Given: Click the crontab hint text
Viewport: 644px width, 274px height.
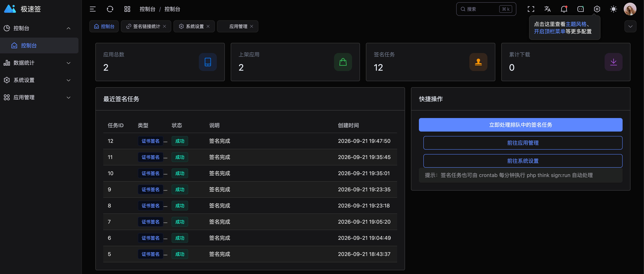Looking at the screenshot, I should [x=509, y=175].
